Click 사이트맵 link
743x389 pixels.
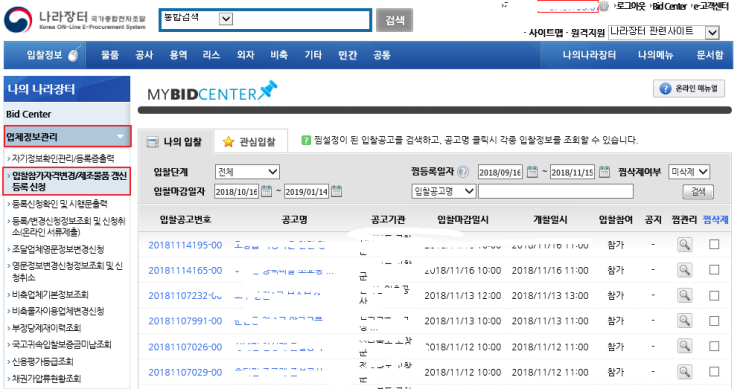click(x=545, y=33)
